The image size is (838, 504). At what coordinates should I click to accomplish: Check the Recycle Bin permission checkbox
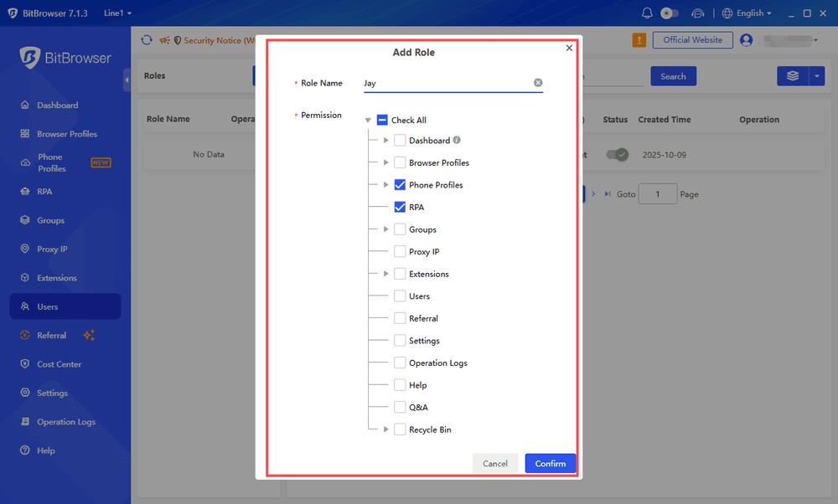point(400,429)
